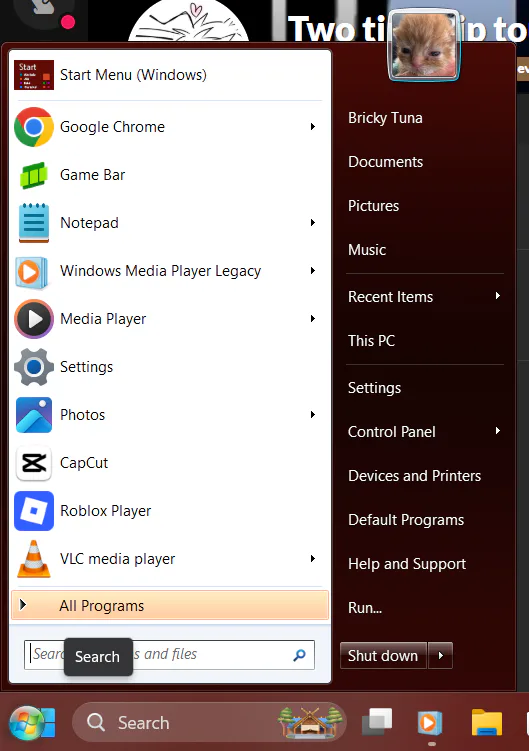This screenshot has width=529, height=751.
Task: Open the Settings gear icon in programs list
Action: [x=34, y=367]
